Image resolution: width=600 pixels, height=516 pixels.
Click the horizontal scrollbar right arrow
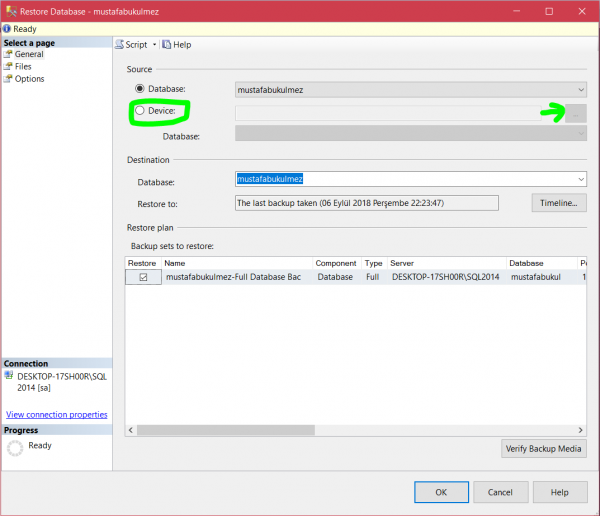(x=580, y=430)
